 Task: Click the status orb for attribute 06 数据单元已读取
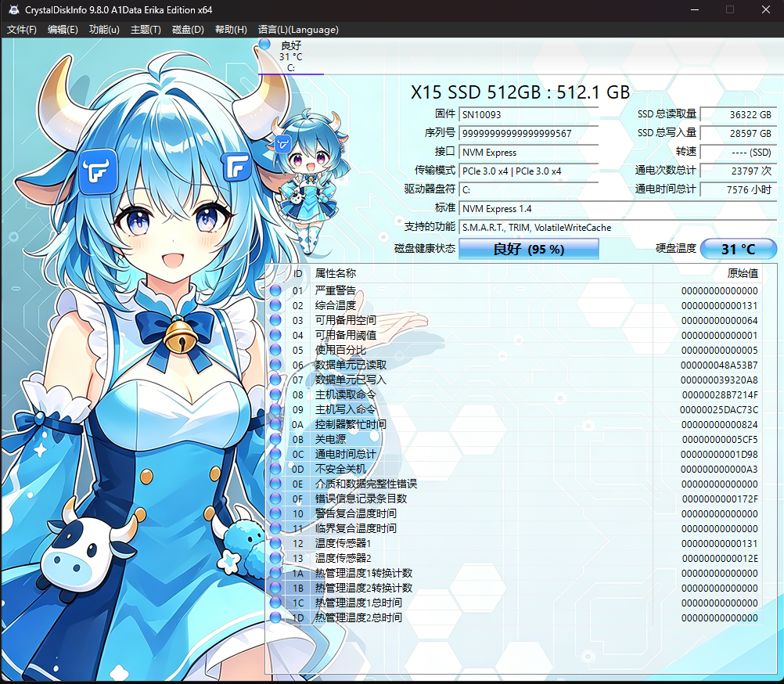point(275,365)
